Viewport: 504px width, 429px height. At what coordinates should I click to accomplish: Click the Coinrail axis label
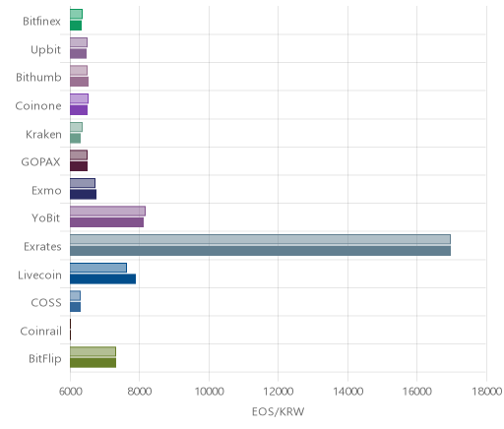click(40, 332)
